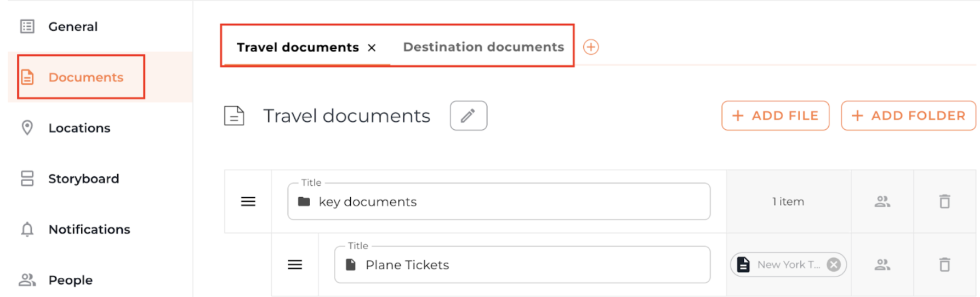The image size is (980, 297).
Task: Delete the Plane Tickets file row
Action: pos(944,265)
